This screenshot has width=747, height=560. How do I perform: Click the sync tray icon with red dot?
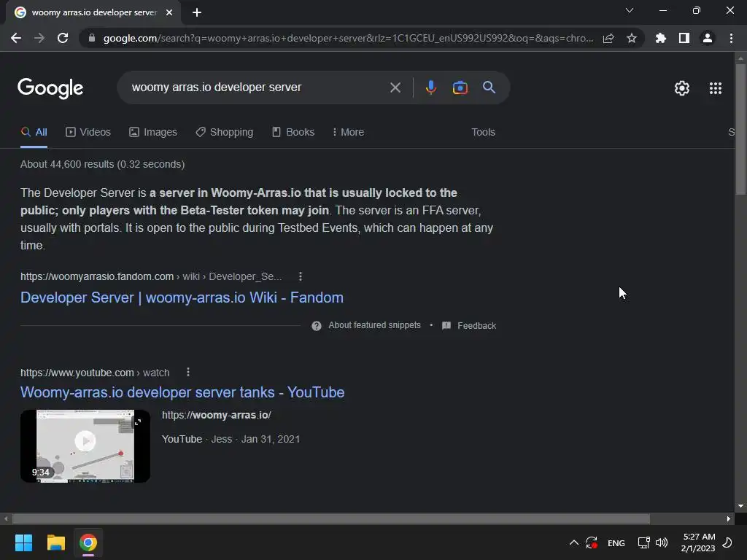tap(592, 542)
